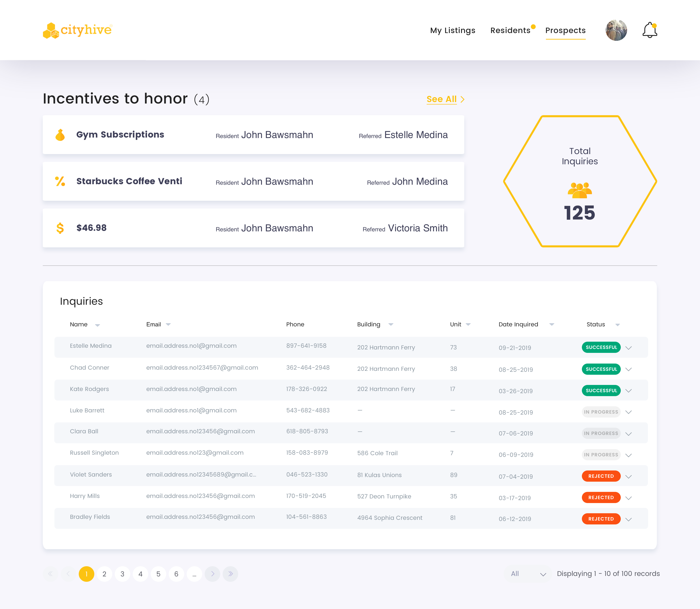Image resolution: width=700 pixels, height=609 pixels.
Task: Click the money bag icon for Gym Subscriptions
Action: tap(60, 135)
